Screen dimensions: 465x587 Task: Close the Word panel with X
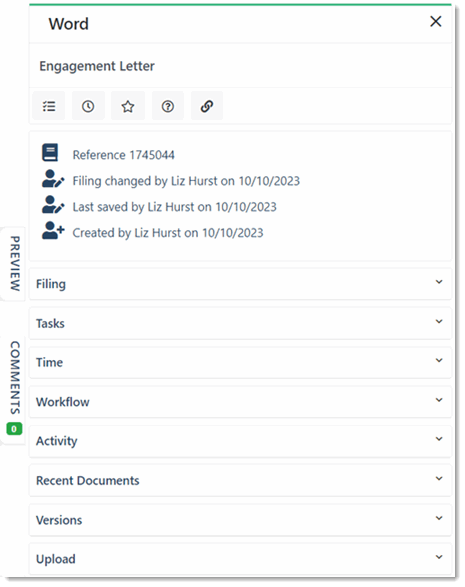point(436,22)
